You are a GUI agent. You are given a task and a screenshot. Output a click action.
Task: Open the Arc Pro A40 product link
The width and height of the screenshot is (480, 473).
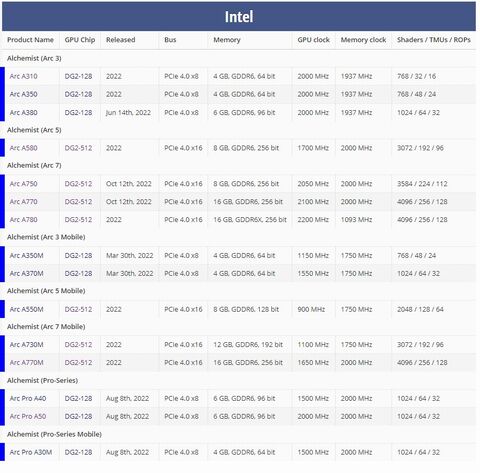point(28,399)
